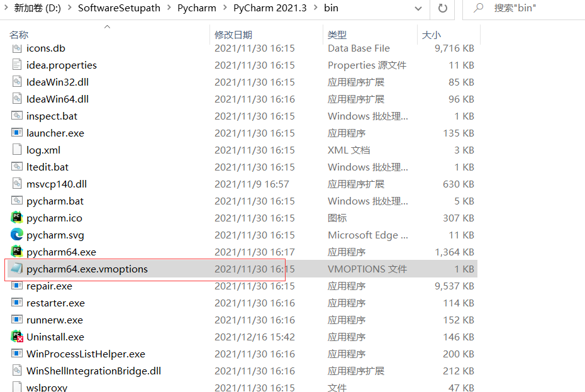The height and width of the screenshot is (392, 585).
Task: Select the launcher.exe application icon
Action: 17,133
